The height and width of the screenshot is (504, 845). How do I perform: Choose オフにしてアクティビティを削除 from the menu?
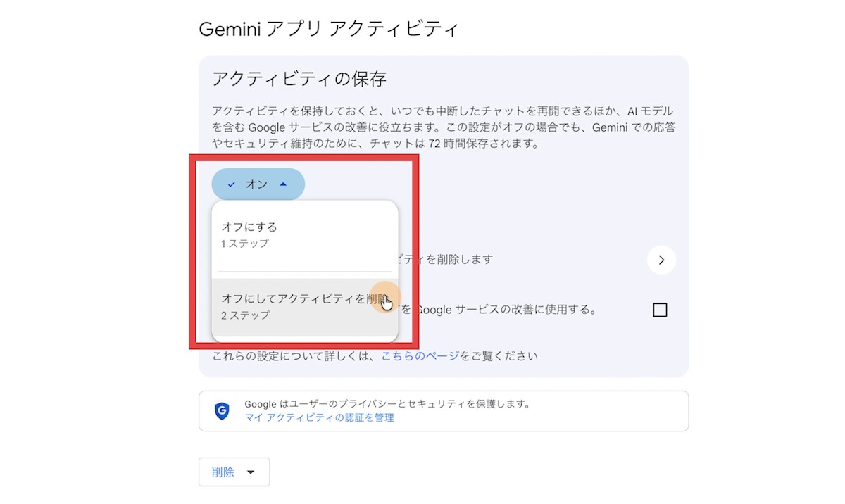click(x=305, y=307)
